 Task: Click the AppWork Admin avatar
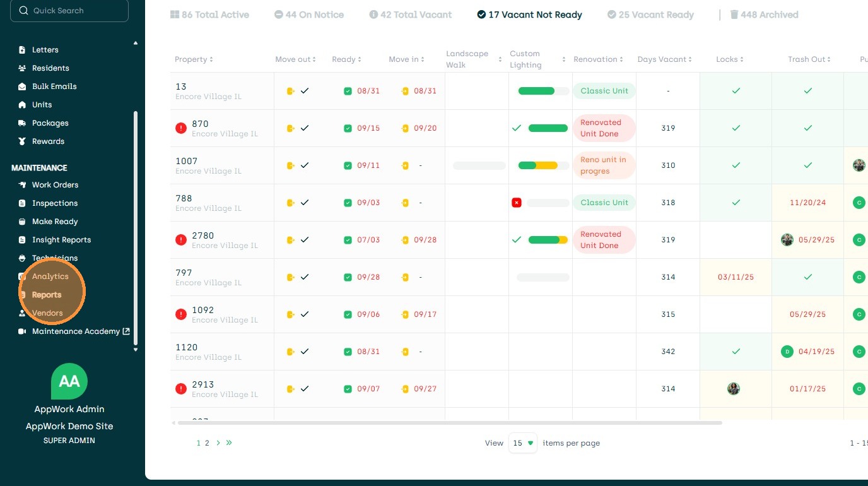(x=69, y=381)
